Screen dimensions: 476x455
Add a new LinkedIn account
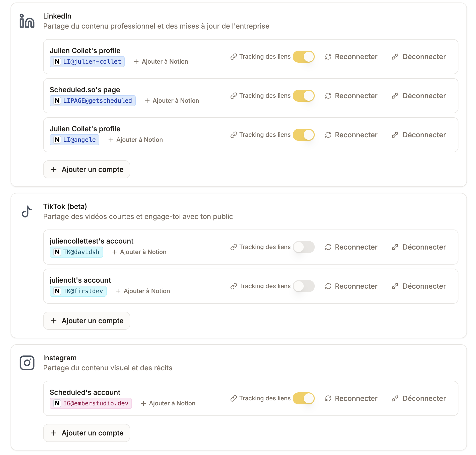tap(87, 169)
